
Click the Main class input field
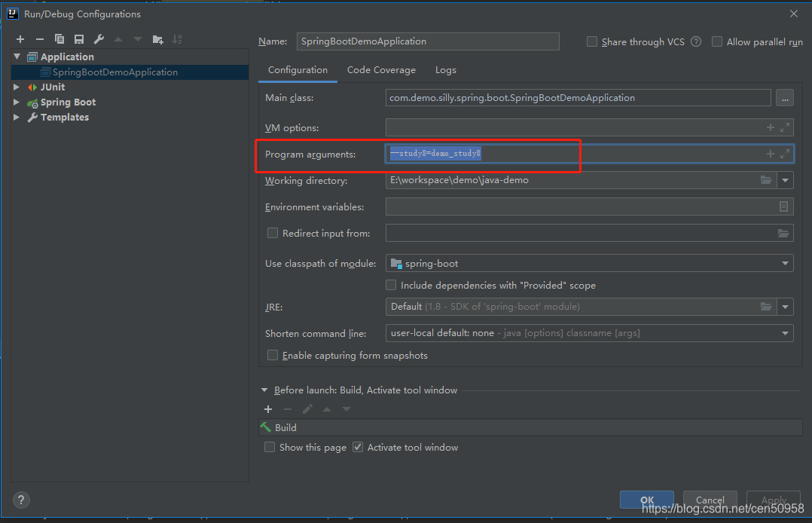click(578, 98)
